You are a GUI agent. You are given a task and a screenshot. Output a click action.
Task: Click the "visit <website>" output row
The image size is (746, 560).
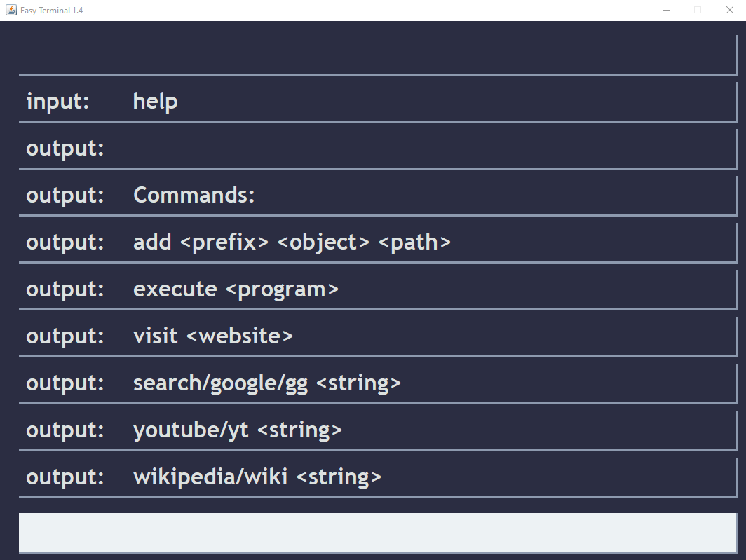[x=212, y=336]
